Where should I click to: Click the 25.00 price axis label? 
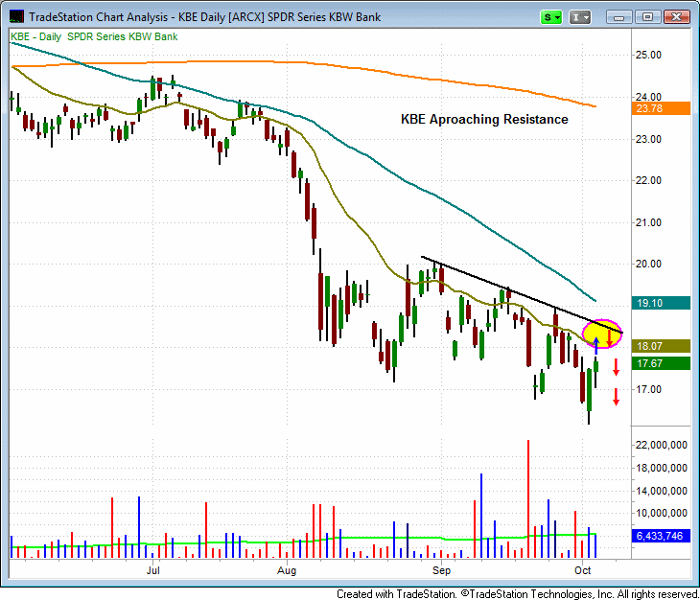(648, 55)
